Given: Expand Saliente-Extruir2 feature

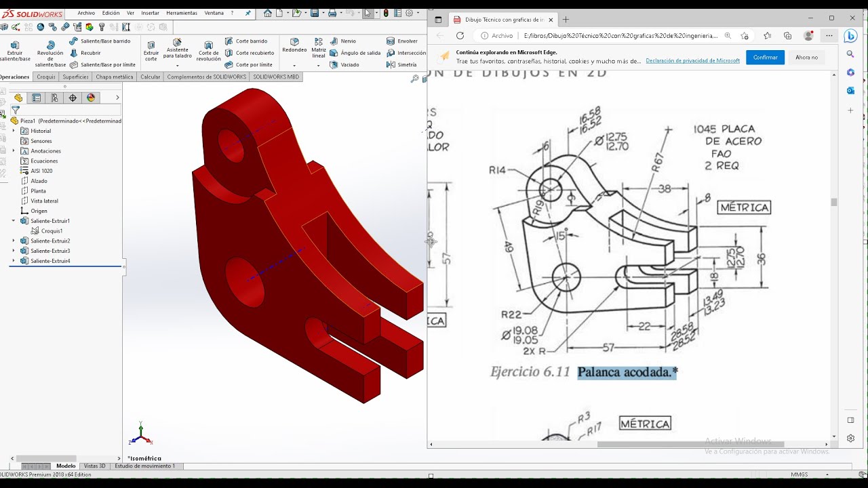Looking at the screenshot, I should tap(14, 241).
